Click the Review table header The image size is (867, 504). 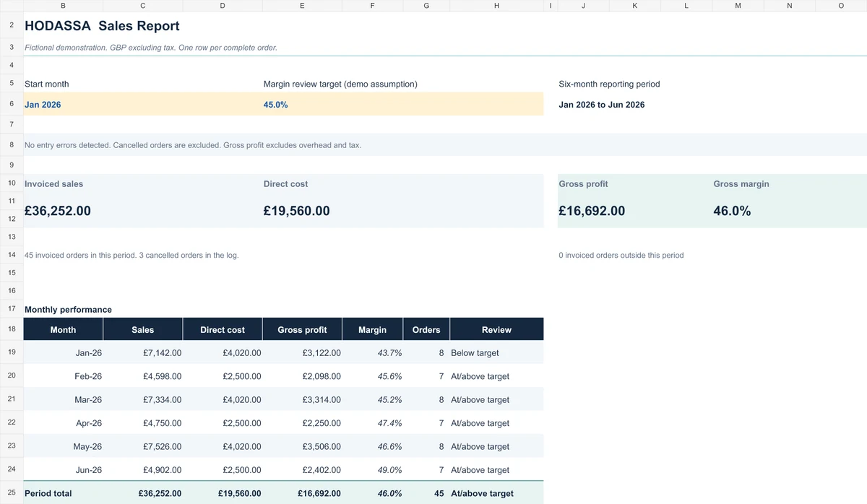coord(496,329)
